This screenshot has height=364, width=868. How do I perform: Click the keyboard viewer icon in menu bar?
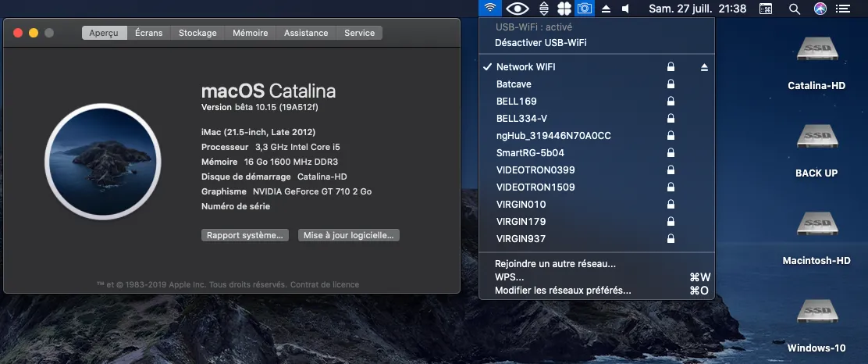pos(766,9)
